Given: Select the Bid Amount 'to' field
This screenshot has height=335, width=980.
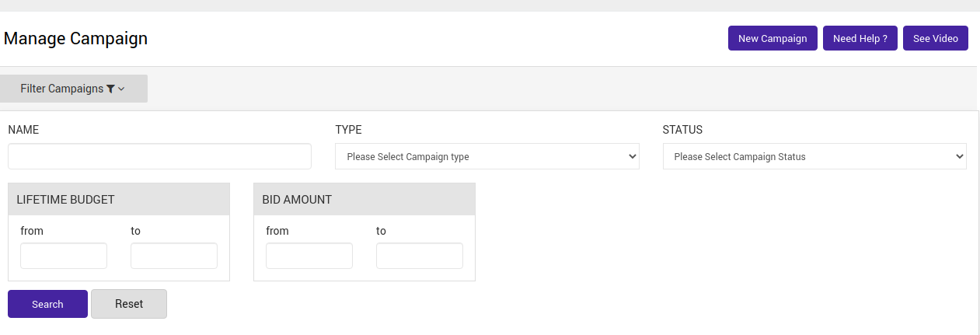Looking at the screenshot, I should [420, 256].
